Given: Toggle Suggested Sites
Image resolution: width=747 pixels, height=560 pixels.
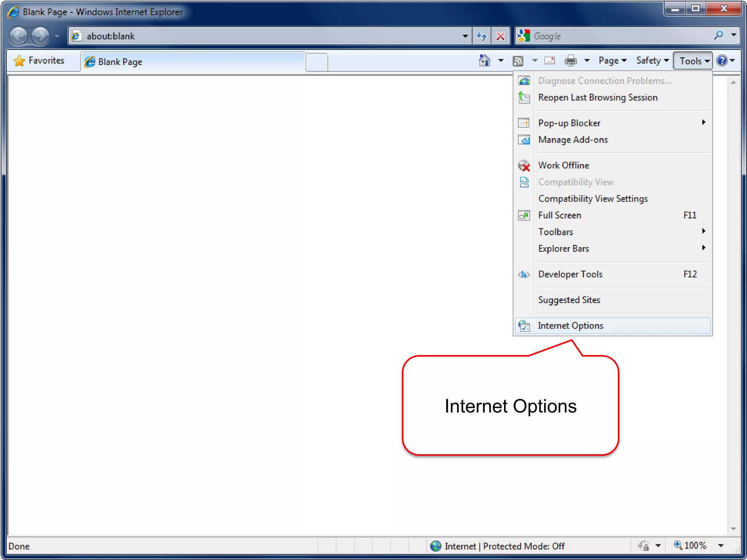Looking at the screenshot, I should tap(613, 300).
